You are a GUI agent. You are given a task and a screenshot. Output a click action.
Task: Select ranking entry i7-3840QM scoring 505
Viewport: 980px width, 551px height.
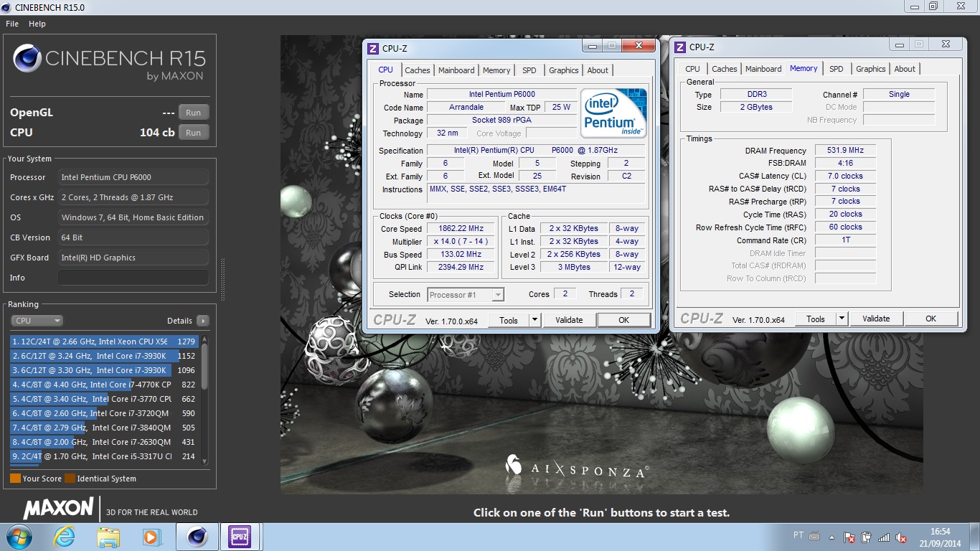104,428
